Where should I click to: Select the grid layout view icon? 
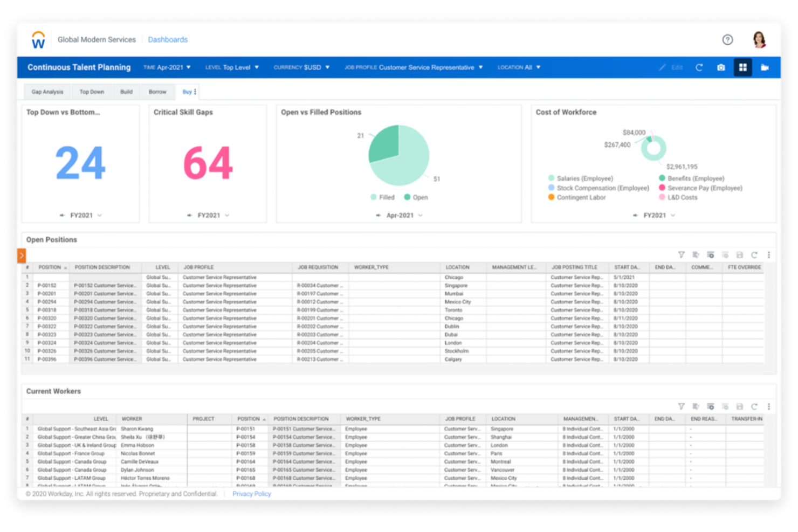[x=742, y=67]
